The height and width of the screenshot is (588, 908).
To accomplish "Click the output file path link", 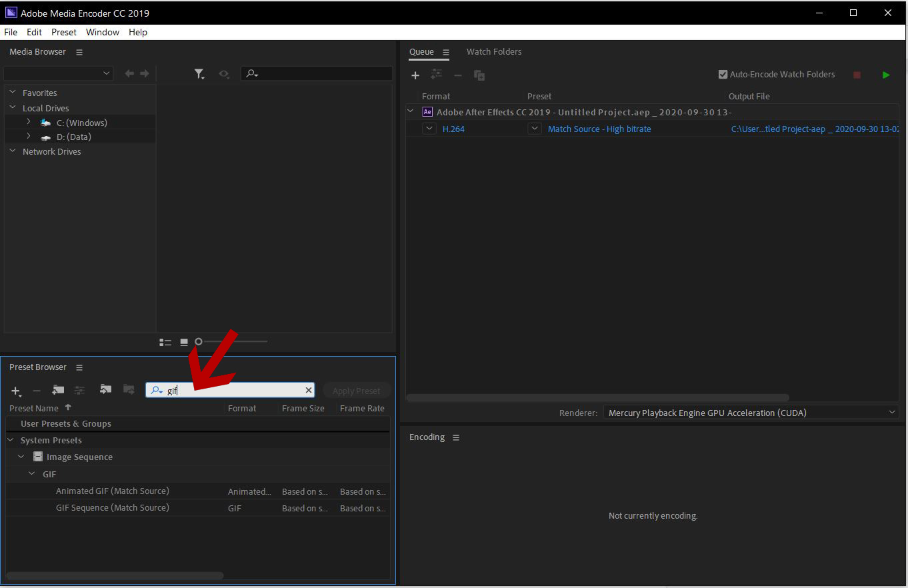I will (x=815, y=129).
